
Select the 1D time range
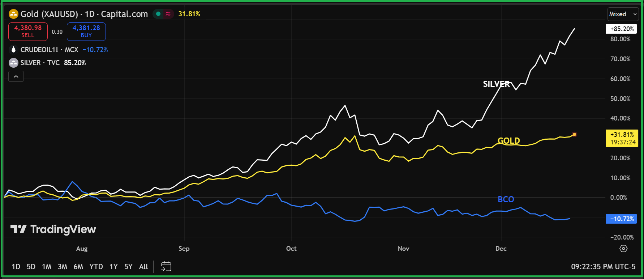(16, 267)
